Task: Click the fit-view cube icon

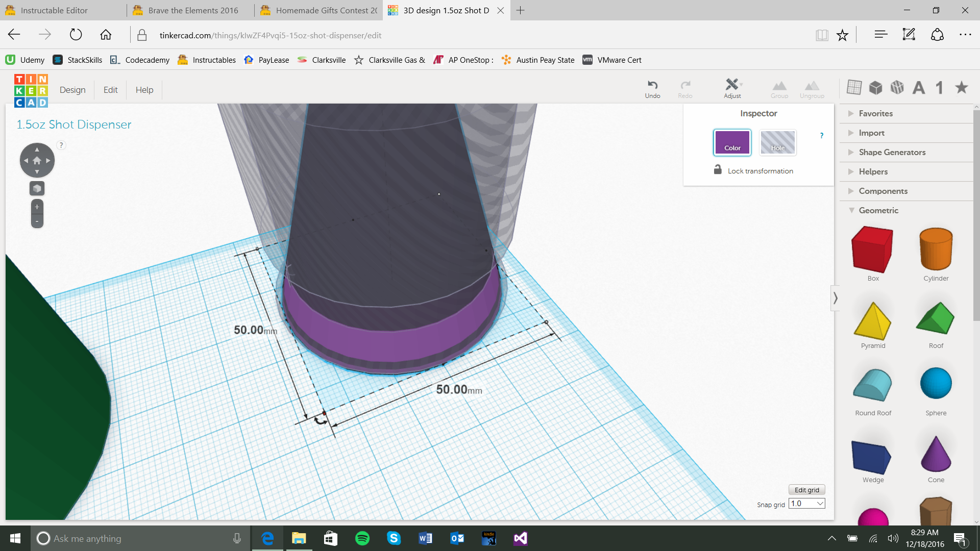Action: pos(37,189)
